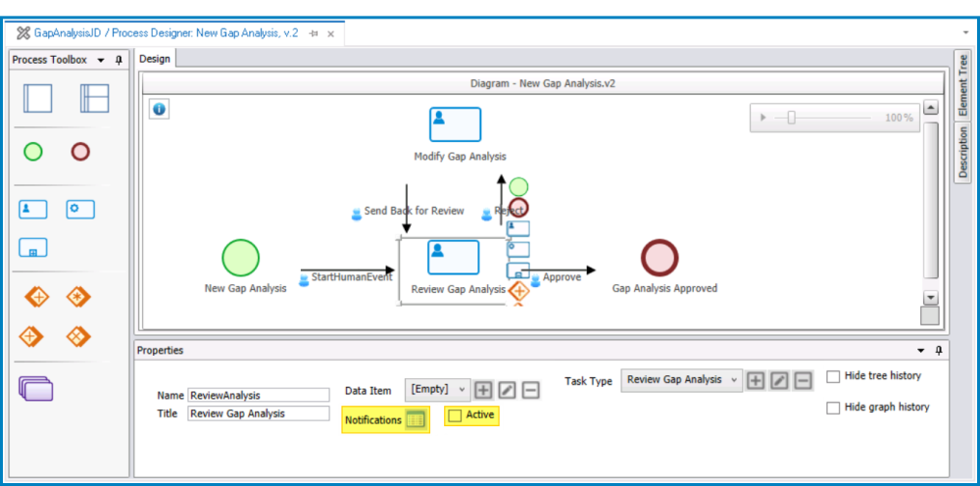Remove the Task Type
This screenshot has width=980, height=486.
(x=804, y=380)
